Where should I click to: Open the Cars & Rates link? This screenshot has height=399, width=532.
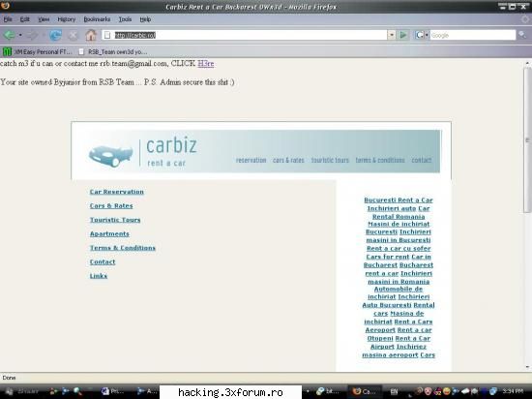pyautogui.click(x=111, y=205)
